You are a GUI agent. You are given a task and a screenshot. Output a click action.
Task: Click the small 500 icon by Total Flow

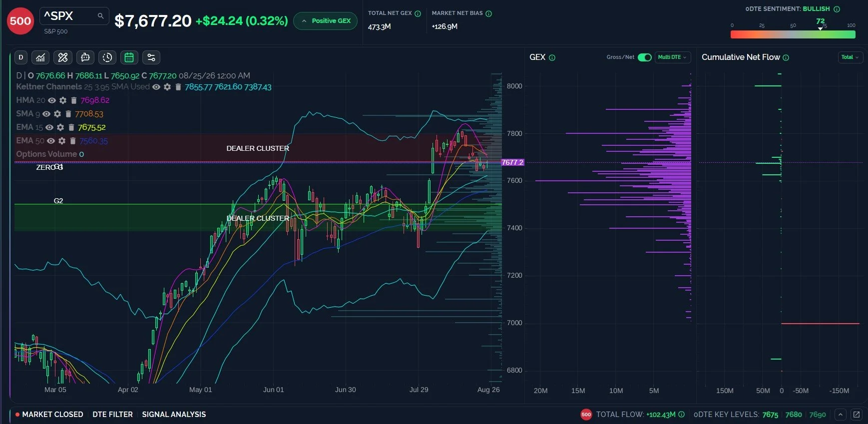[x=586, y=415]
